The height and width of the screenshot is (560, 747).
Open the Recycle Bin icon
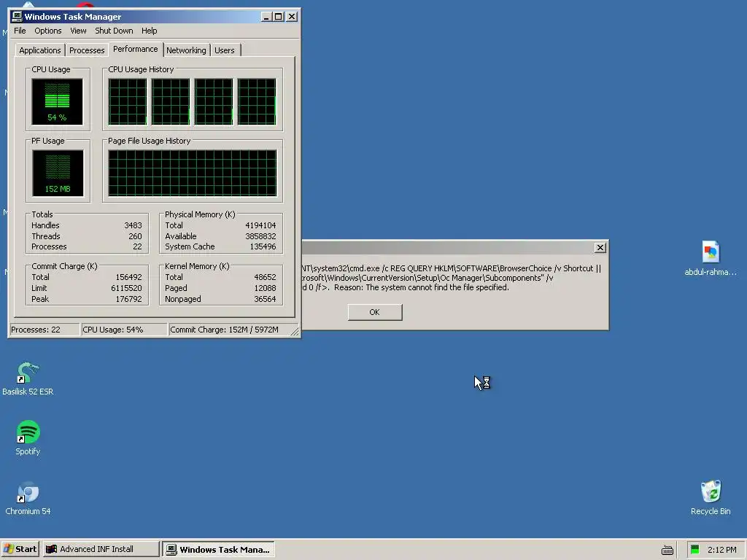coord(711,498)
